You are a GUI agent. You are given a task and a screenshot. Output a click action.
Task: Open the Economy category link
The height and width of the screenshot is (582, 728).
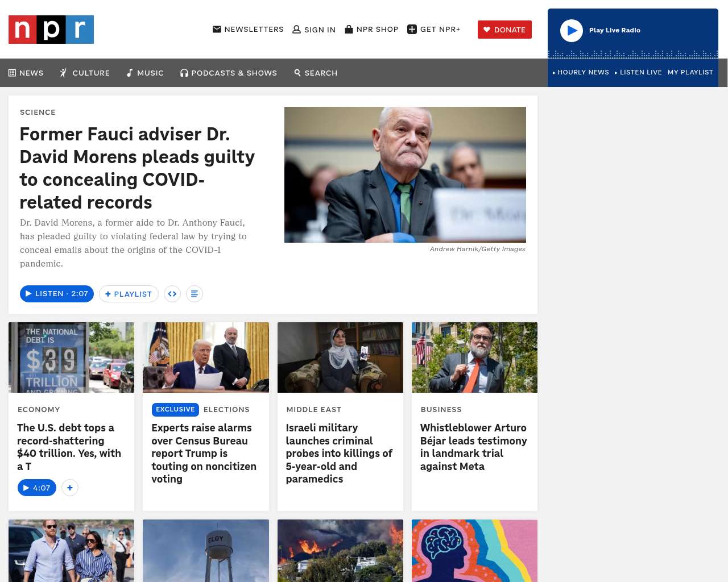tap(39, 409)
